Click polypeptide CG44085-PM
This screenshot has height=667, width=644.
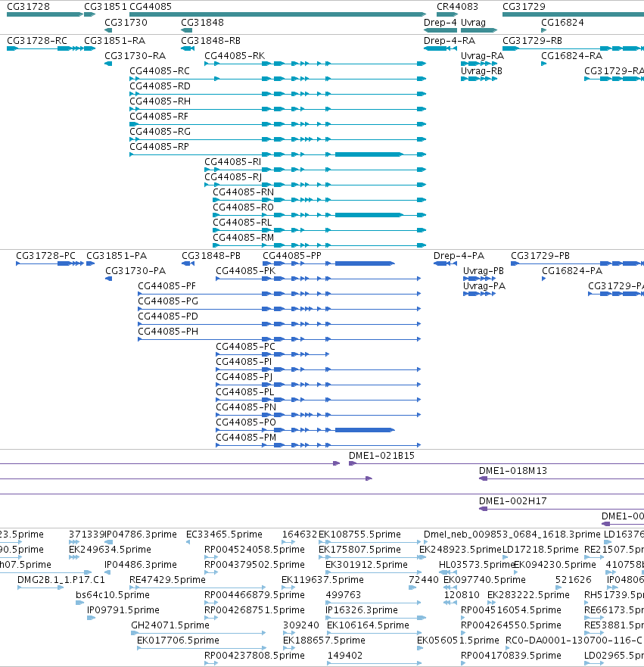(319, 445)
